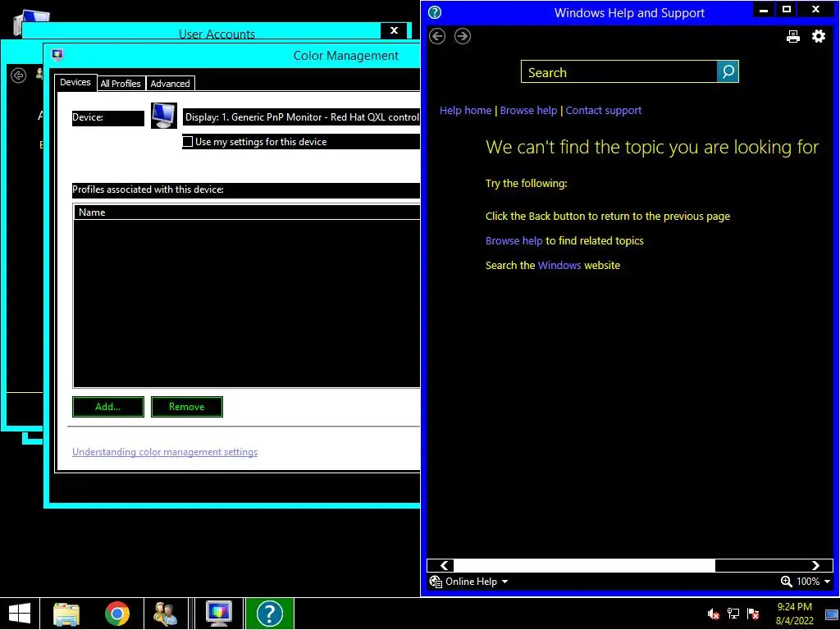Click the zoom magnifier icon in Help
This screenshot has height=630, width=840.
[786, 582]
